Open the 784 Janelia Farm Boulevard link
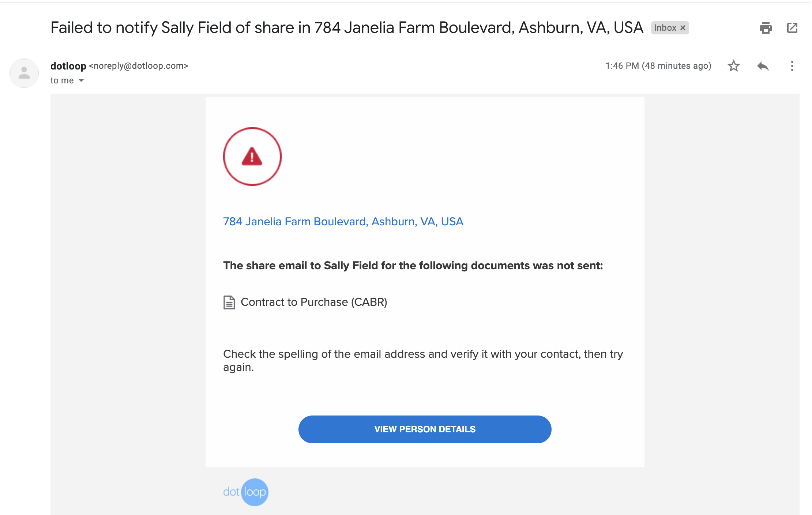This screenshot has width=812, height=515. (x=343, y=222)
